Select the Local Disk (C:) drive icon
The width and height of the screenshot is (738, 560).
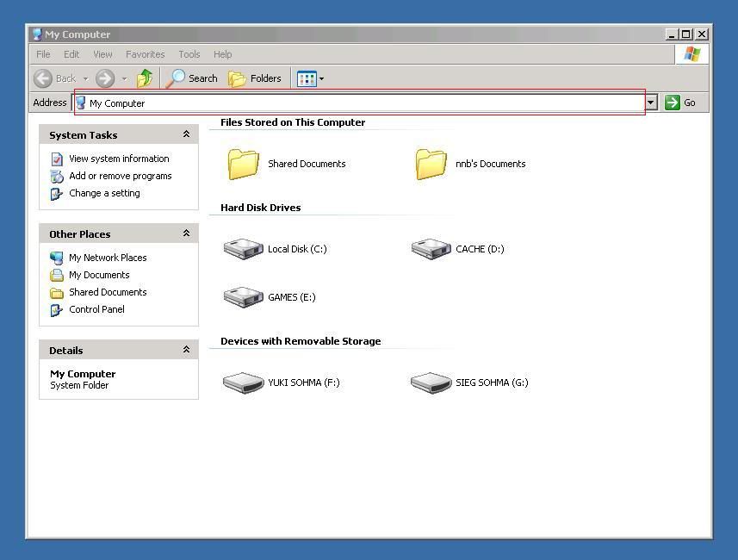point(243,249)
